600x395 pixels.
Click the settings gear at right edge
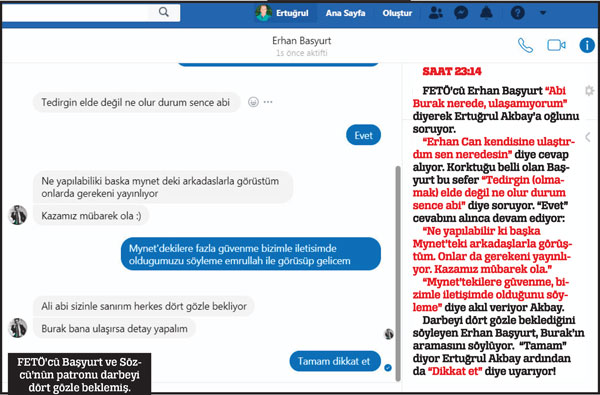(589, 91)
